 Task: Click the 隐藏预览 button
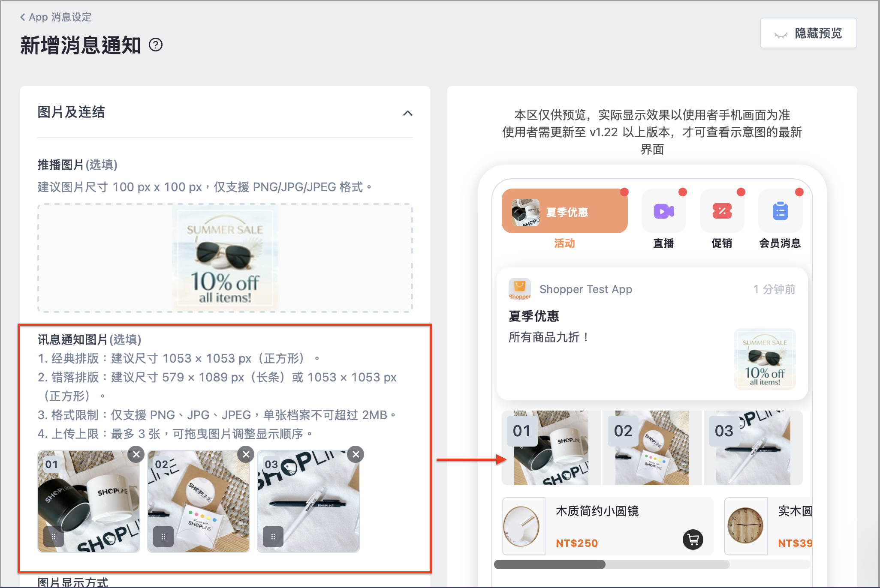pyautogui.click(x=808, y=33)
